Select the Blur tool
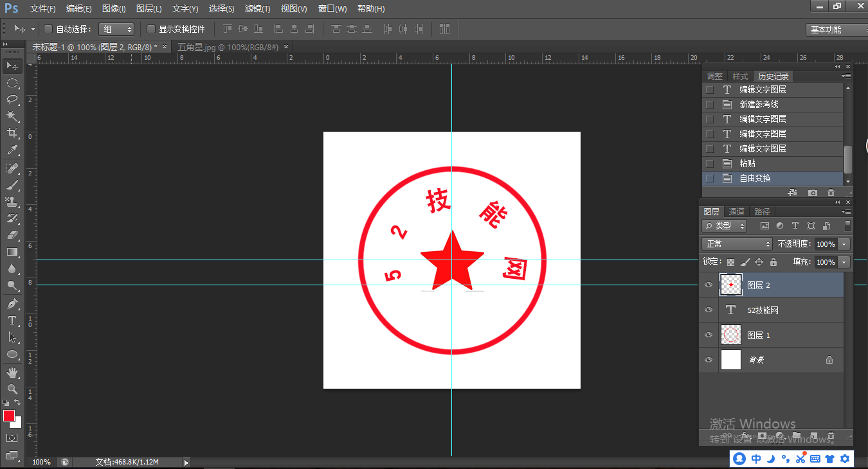The width and height of the screenshot is (868, 469). pyautogui.click(x=12, y=269)
